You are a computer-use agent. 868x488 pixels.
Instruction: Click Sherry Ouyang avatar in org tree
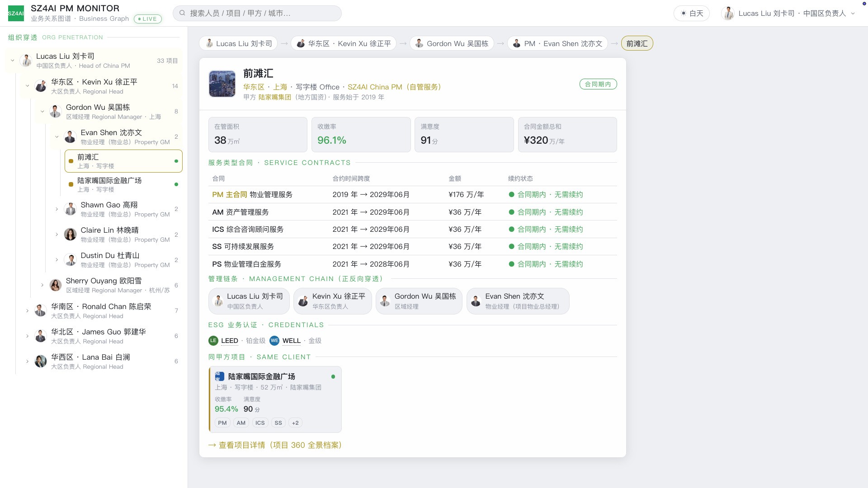[x=56, y=285]
